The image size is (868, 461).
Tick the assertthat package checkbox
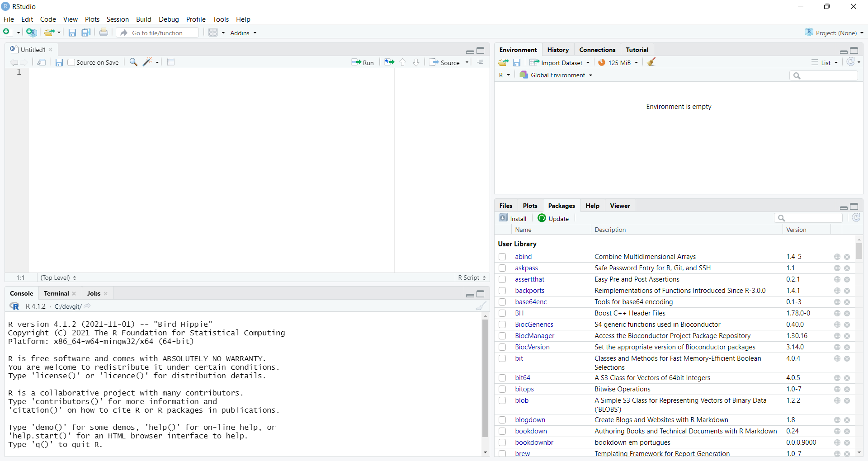coord(502,279)
